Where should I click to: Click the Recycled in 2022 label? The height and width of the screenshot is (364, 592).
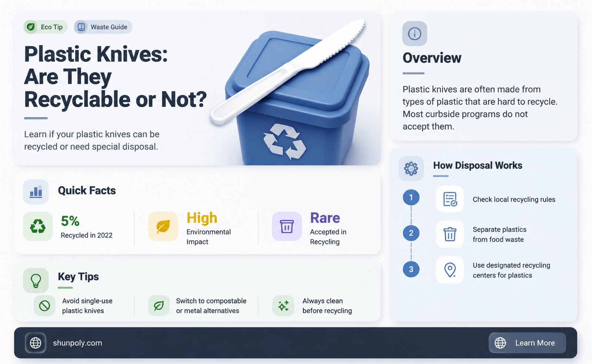tap(87, 235)
